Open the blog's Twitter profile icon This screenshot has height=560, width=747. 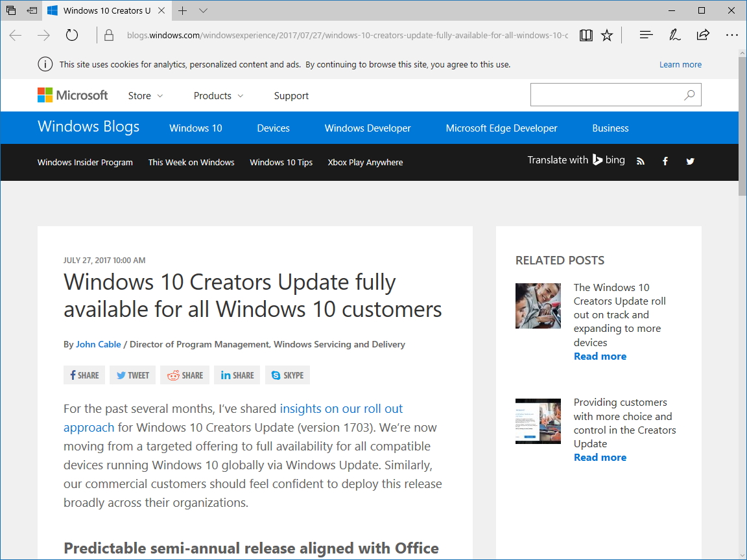click(x=690, y=161)
